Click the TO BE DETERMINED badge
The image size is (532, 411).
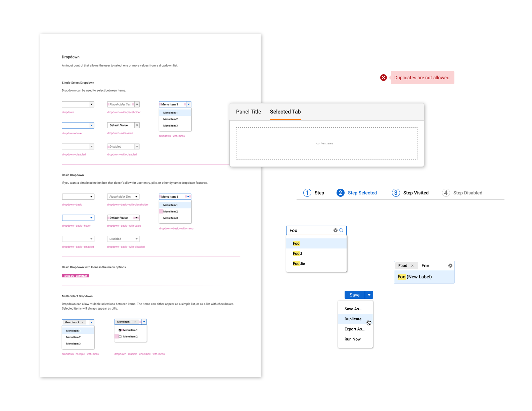coord(76,276)
